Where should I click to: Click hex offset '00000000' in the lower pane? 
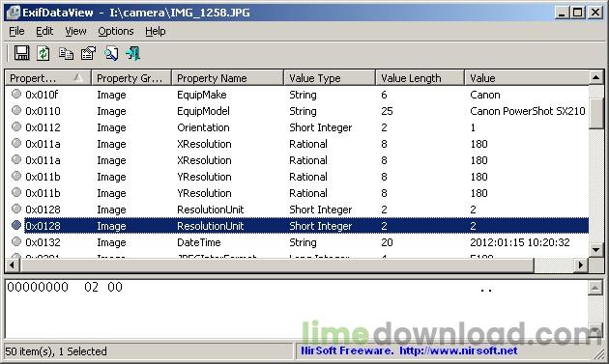38,287
